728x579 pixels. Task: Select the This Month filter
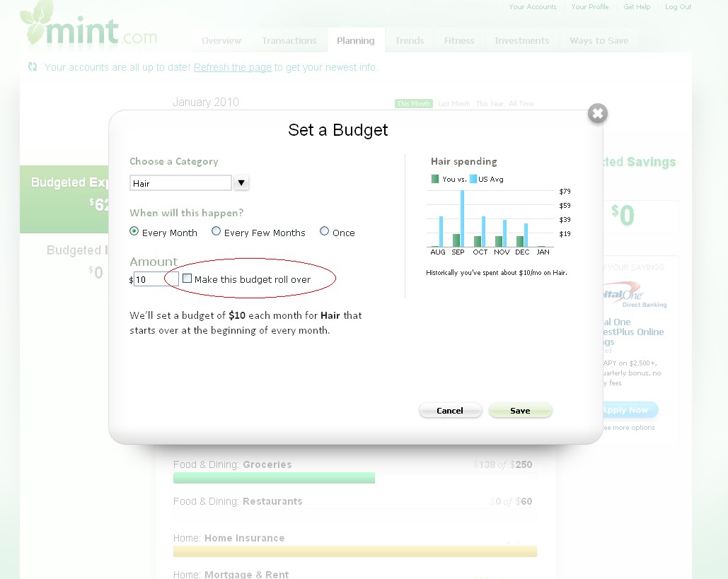[x=414, y=103]
